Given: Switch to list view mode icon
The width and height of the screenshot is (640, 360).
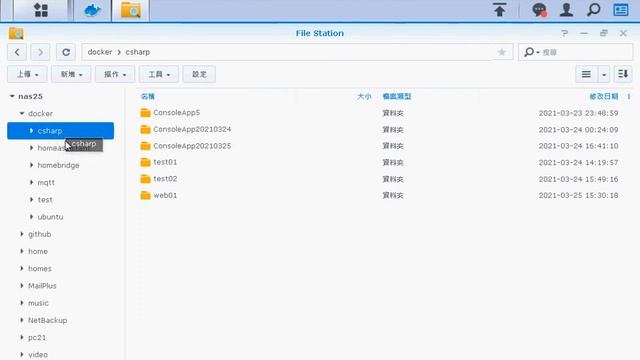Looking at the screenshot, I should pyautogui.click(x=586, y=74).
